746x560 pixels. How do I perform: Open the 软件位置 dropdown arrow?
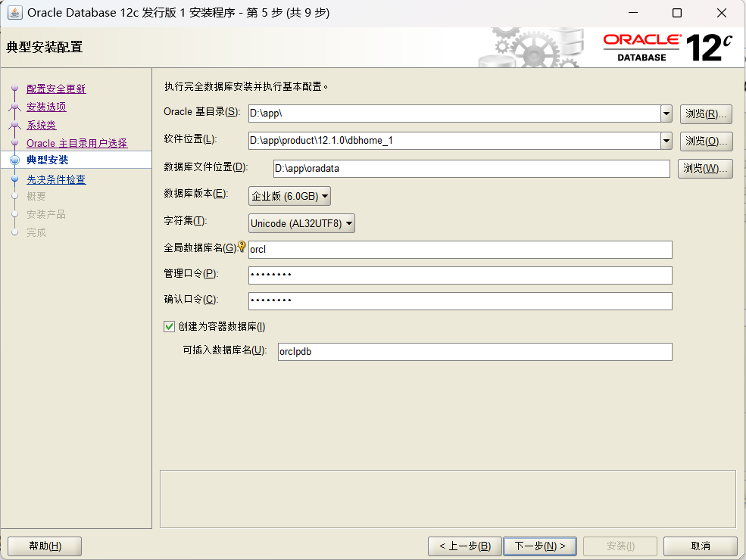666,141
